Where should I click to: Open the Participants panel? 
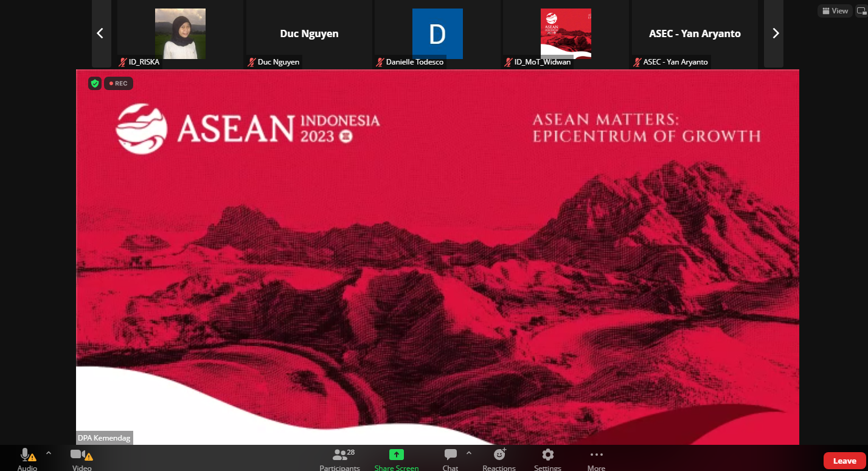339,459
